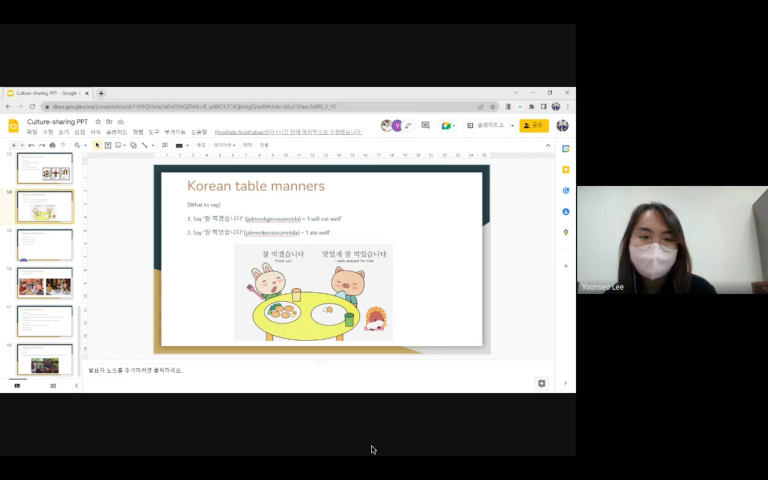Star the Culture-sharing PPT document
Image resolution: width=768 pixels, height=480 pixels.
pos(98,121)
